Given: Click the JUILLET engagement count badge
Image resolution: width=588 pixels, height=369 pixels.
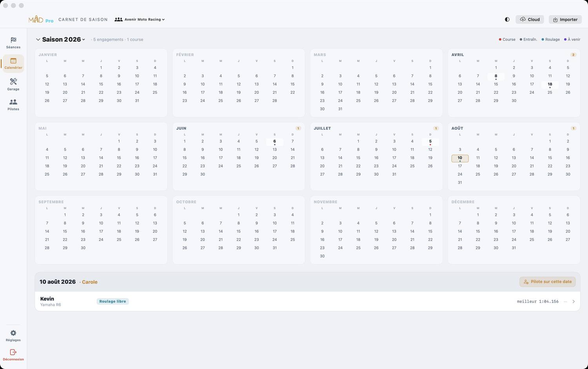Looking at the screenshot, I should coord(436,128).
